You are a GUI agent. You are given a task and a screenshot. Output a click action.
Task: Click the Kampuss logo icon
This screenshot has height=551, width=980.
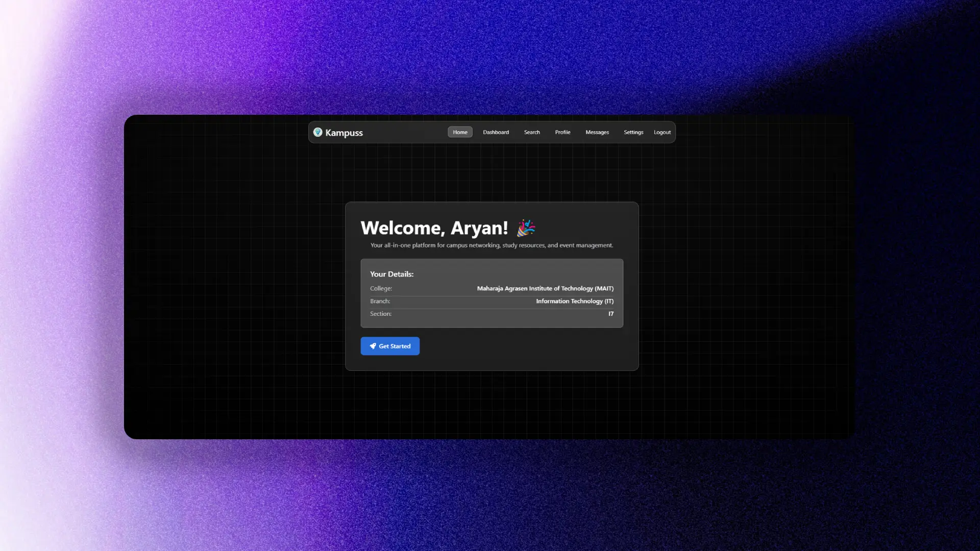[317, 132]
